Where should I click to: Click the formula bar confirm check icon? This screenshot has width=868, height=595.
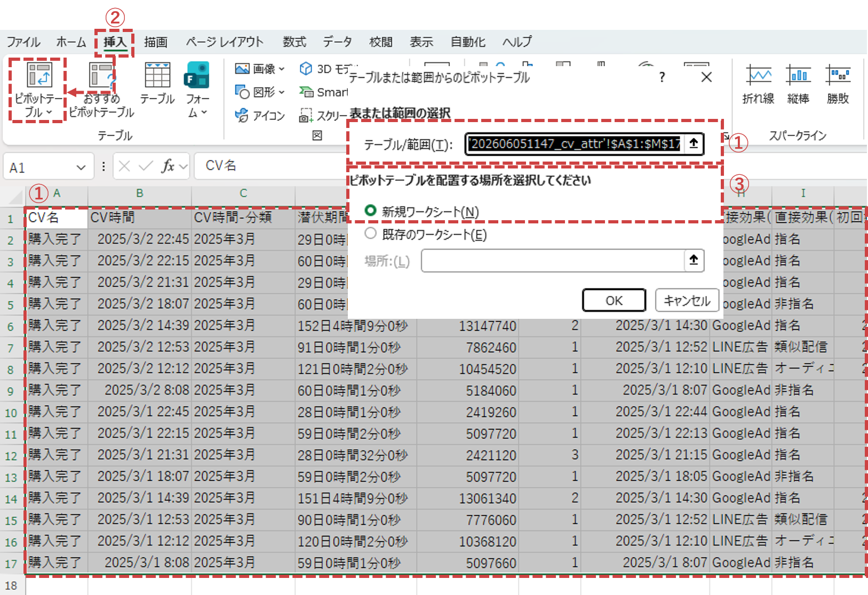145,166
